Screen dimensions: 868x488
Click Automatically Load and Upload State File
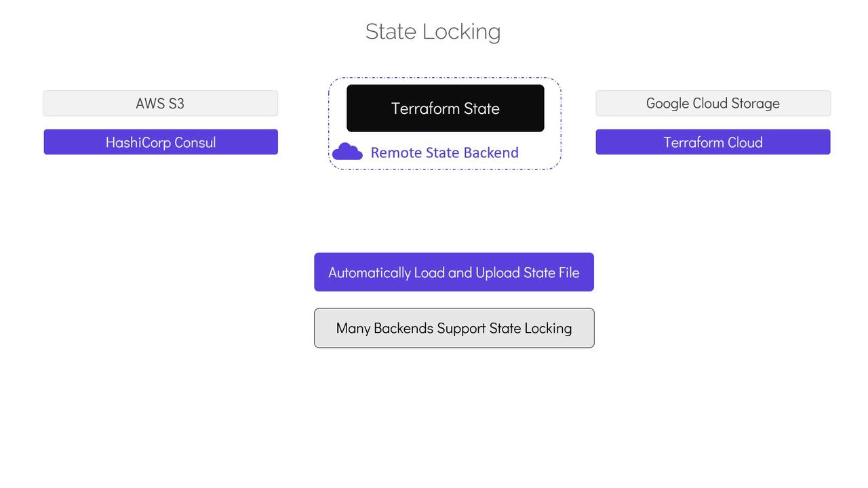tap(454, 272)
